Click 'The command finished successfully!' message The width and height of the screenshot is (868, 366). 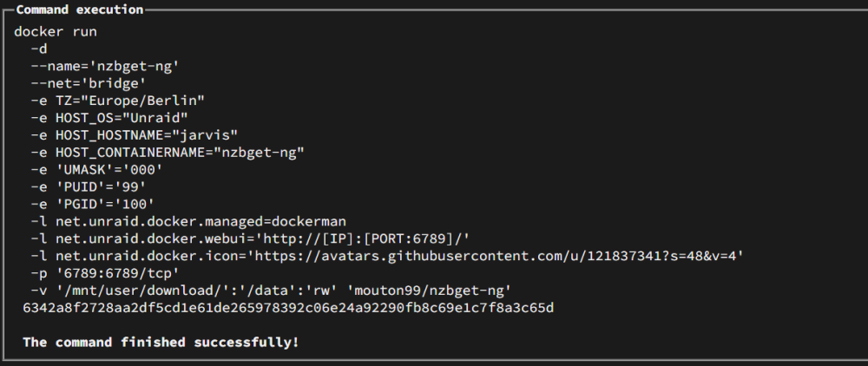coord(161,343)
